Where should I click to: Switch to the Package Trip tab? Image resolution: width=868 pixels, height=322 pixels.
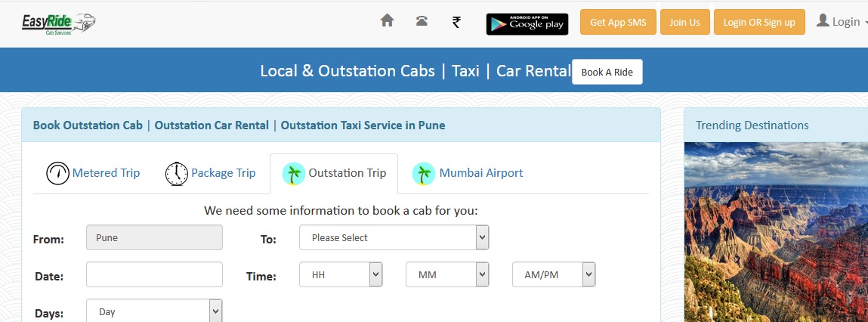pyautogui.click(x=210, y=173)
